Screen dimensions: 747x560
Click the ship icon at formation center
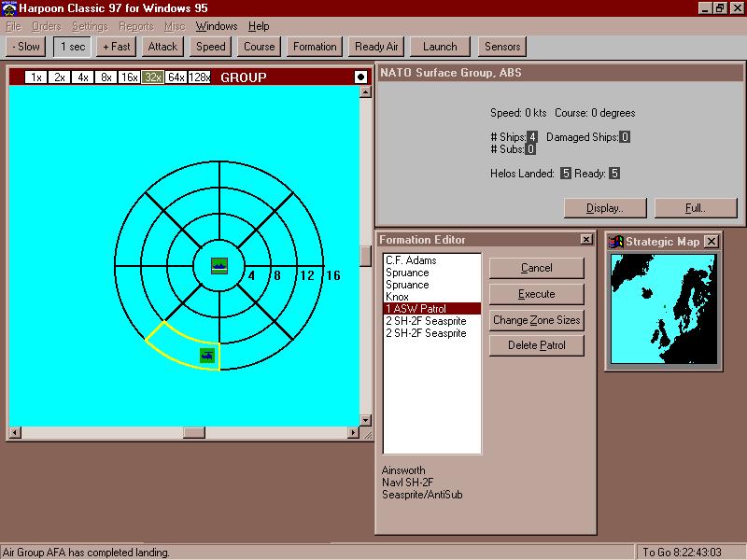pyautogui.click(x=219, y=266)
